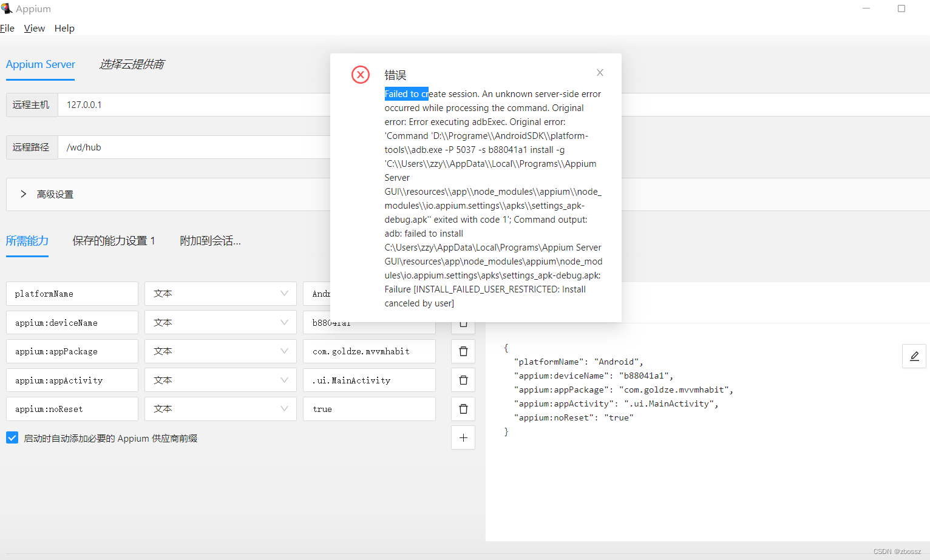Click the 远程路径 field with /wd/hub

click(194, 147)
